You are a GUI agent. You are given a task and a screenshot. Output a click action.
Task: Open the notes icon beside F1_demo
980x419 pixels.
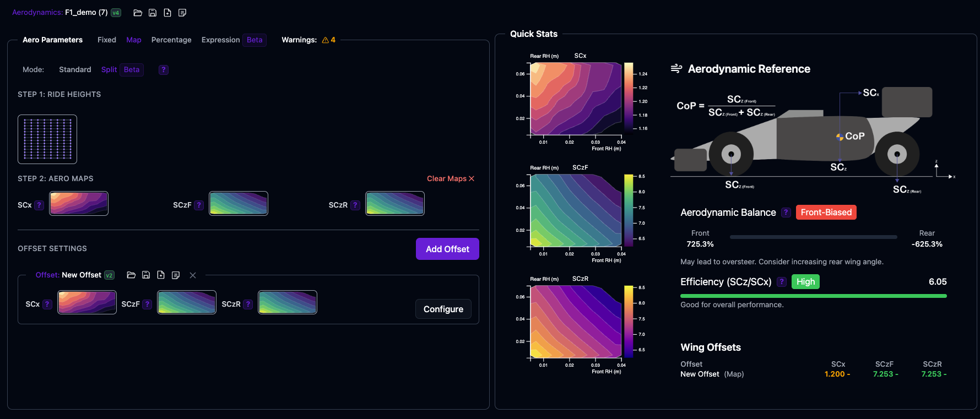click(182, 13)
